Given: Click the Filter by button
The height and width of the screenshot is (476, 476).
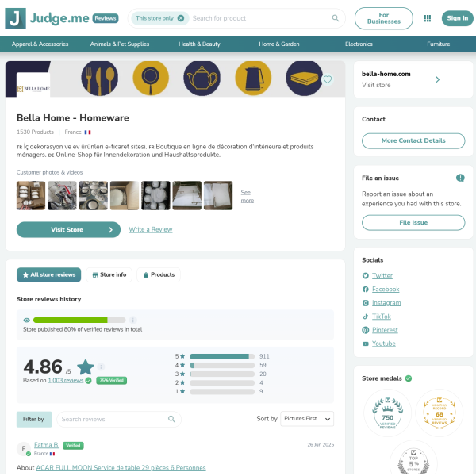Looking at the screenshot, I should pyautogui.click(x=34, y=419).
